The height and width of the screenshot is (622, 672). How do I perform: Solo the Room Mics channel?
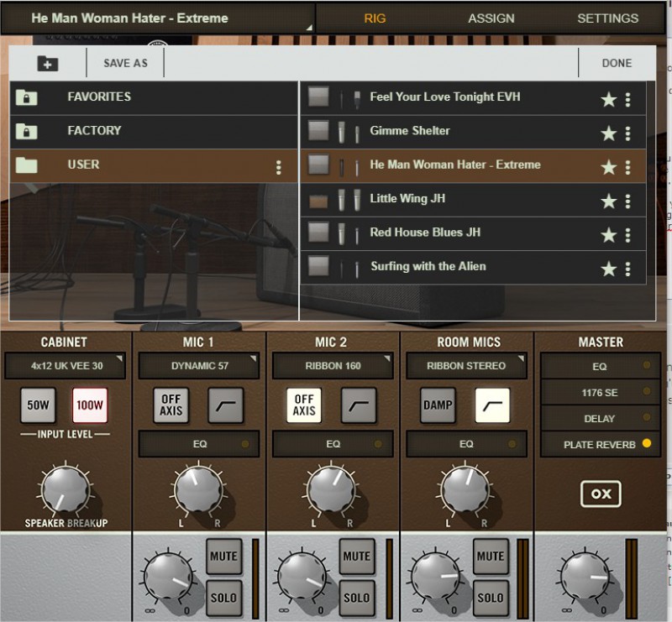tap(491, 598)
